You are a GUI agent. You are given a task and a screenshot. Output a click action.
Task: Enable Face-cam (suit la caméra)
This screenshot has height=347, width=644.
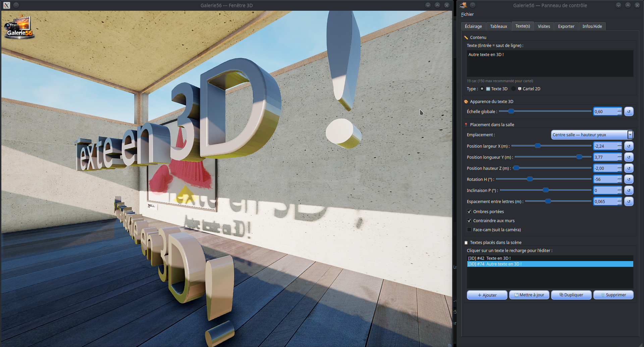pyautogui.click(x=469, y=230)
